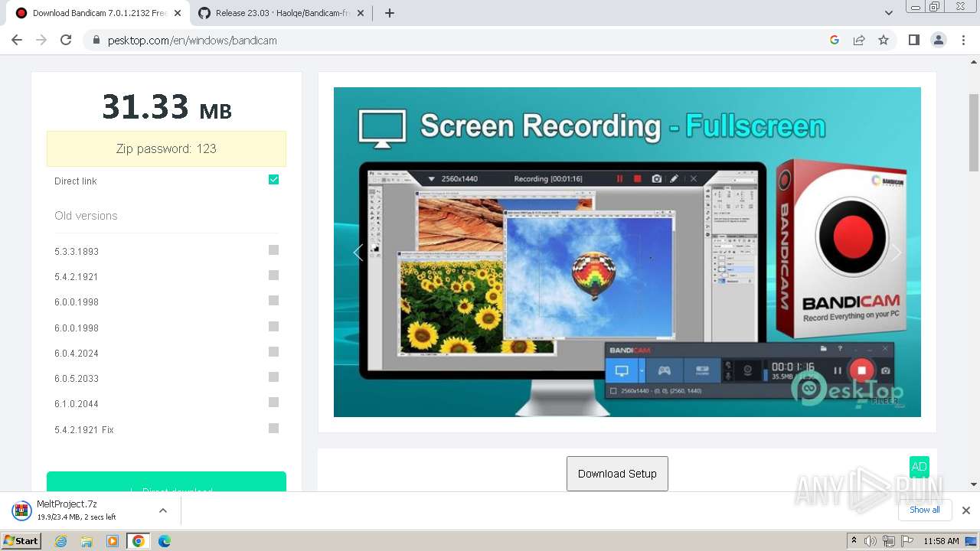The image size is (980, 551).
Task: Click the Download Setup button
Action: pos(617,474)
